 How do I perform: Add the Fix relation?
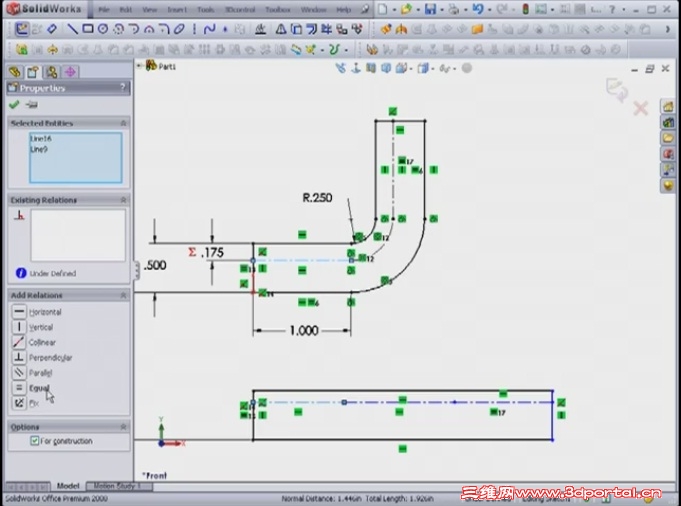[26, 403]
